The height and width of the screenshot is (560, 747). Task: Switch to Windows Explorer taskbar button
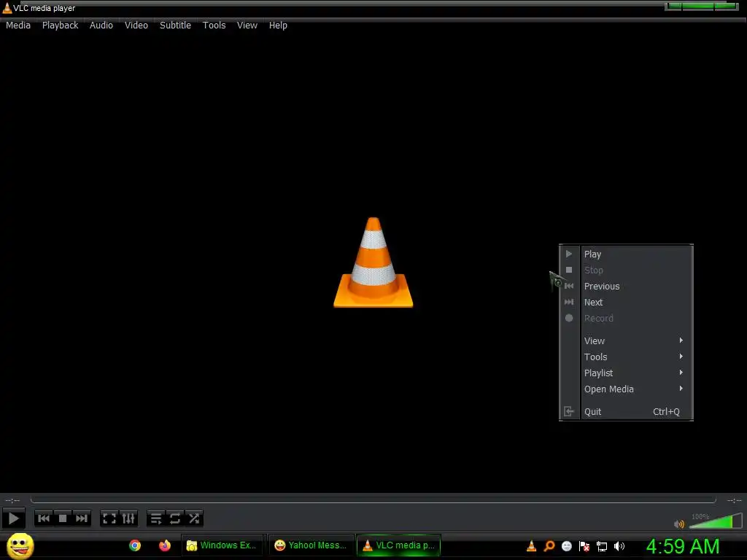pos(222,545)
